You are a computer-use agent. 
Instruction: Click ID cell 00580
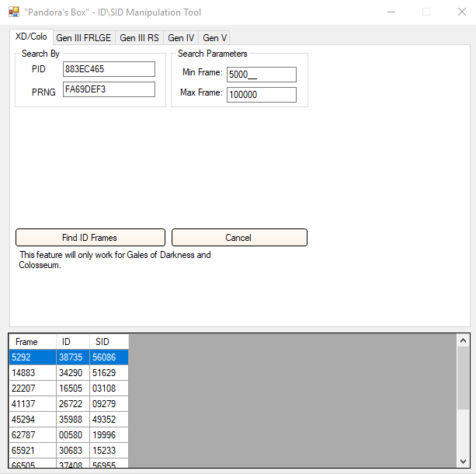pyautogui.click(x=73, y=435)
